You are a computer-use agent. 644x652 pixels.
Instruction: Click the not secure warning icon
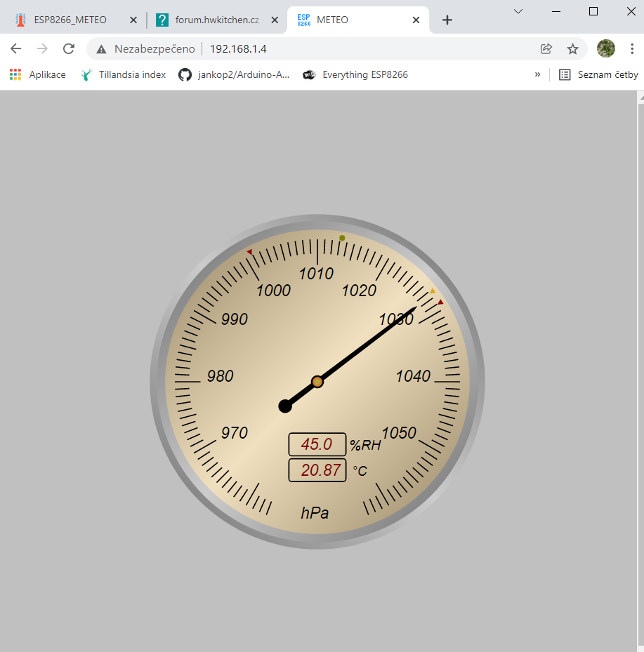[x=102, y=49]
